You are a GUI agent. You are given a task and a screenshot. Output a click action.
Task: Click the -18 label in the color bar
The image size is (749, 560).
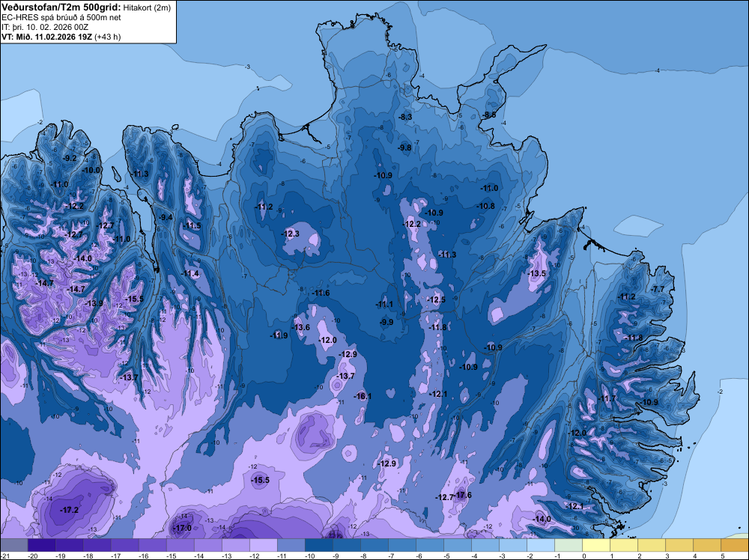click(x=88, y=556)
